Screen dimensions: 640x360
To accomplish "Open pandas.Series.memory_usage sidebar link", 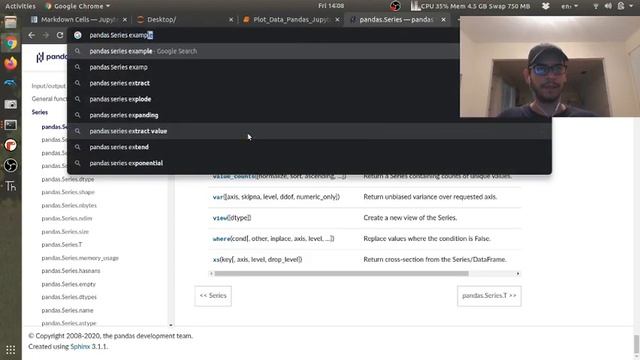I will [x=80, y=258].
